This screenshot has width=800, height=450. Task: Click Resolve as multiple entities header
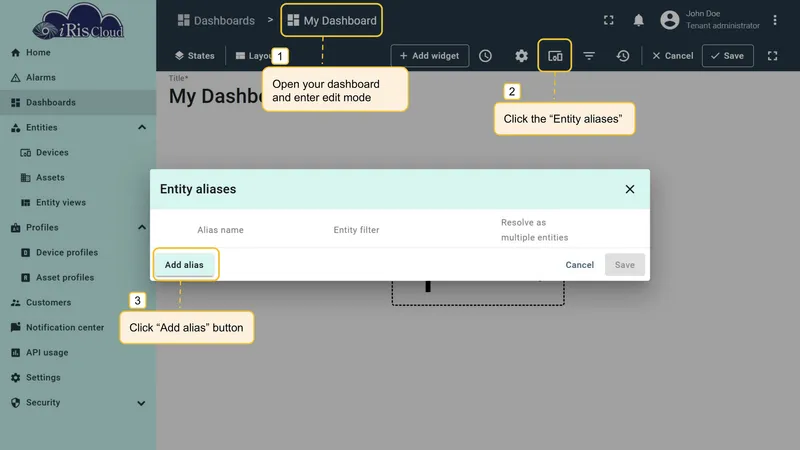click(534, 230)
